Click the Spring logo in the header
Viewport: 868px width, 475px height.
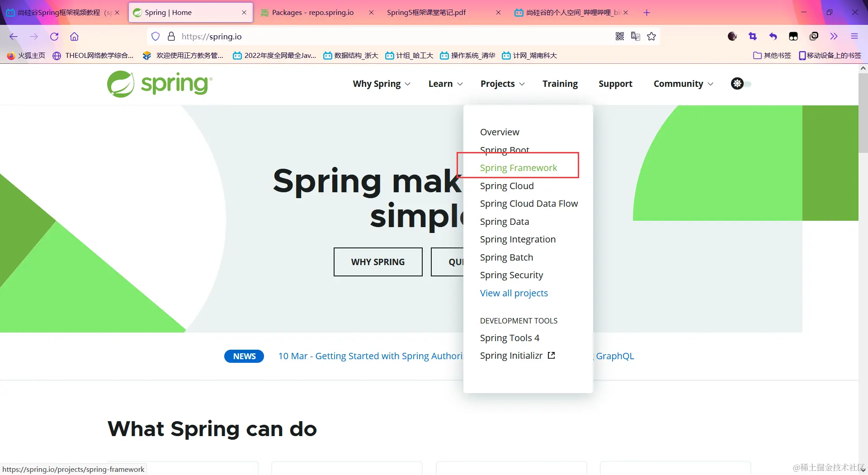pyautogui.click(x=160, y=84)
